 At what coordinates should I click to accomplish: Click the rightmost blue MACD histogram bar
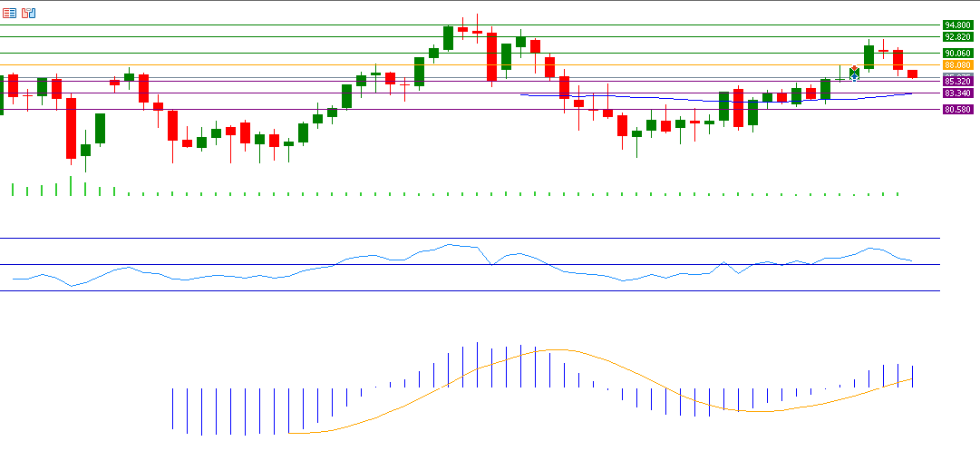point(912,377)
